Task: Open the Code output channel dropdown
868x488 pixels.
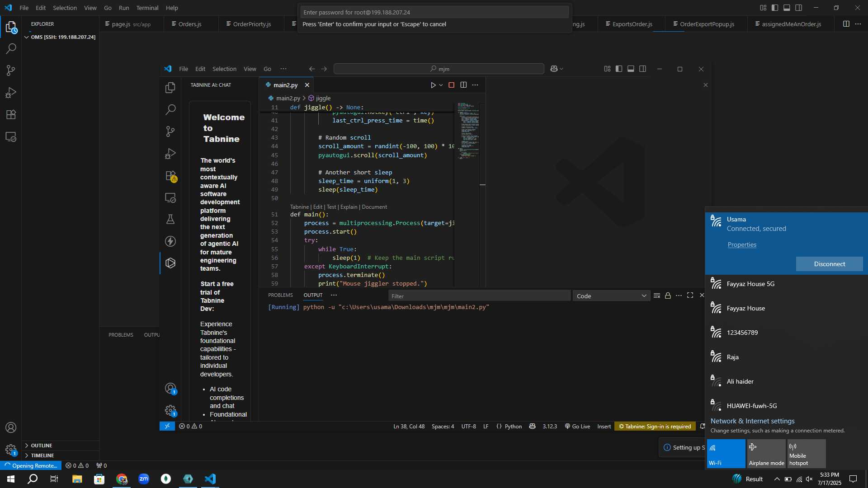Action: (611, 296)
